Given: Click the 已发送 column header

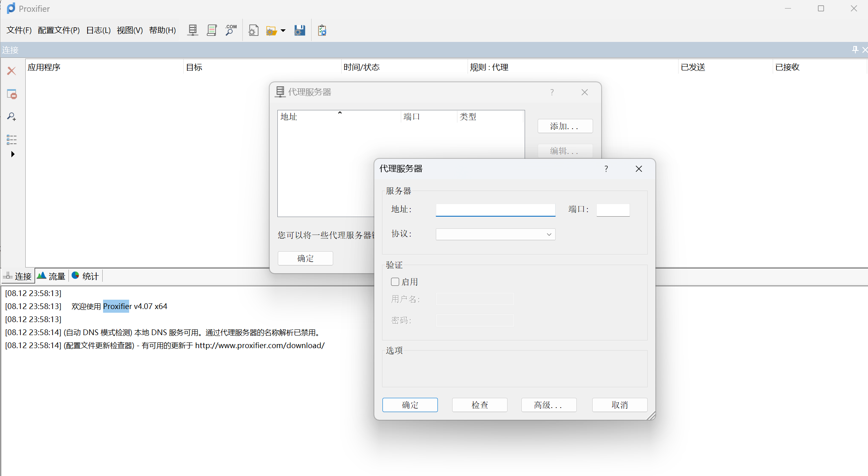Looking at the screenshot, I should (725, 67).
